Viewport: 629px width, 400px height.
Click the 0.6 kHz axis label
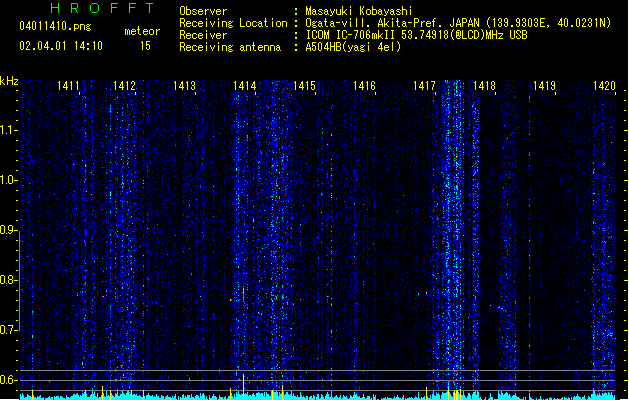click(9, 380)
